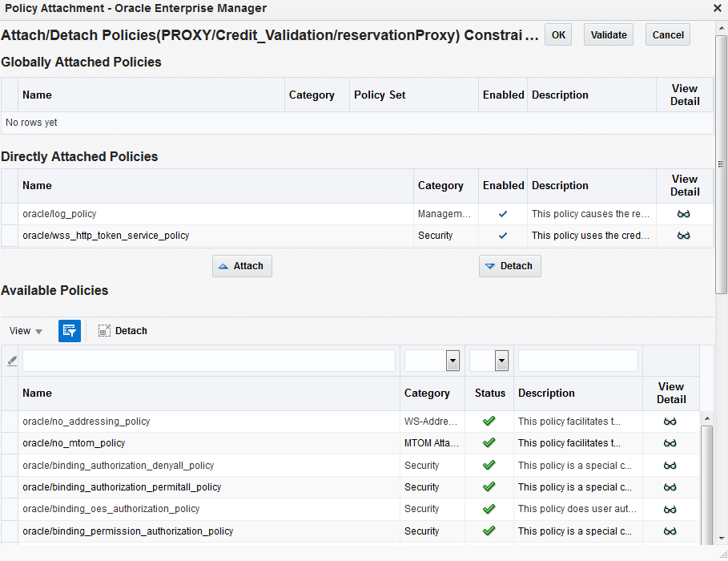Click the OK button
This screenshot has height=561, width=728.
(558, 34)
